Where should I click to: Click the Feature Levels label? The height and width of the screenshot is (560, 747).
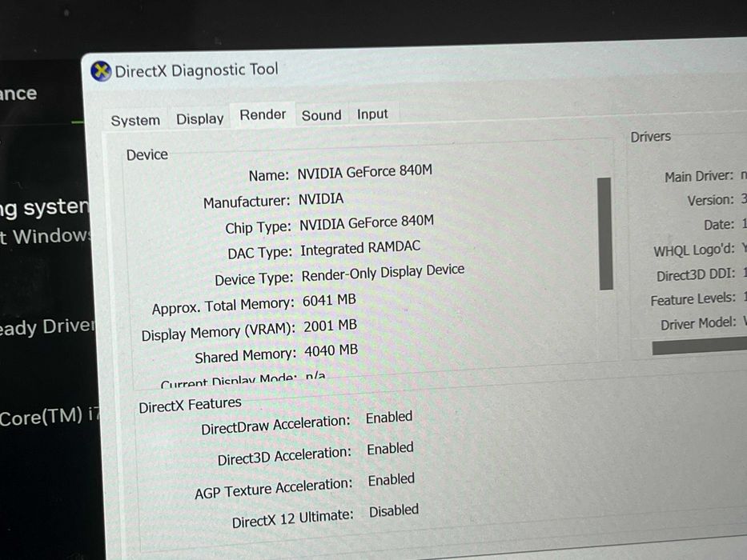pos(693,299)
